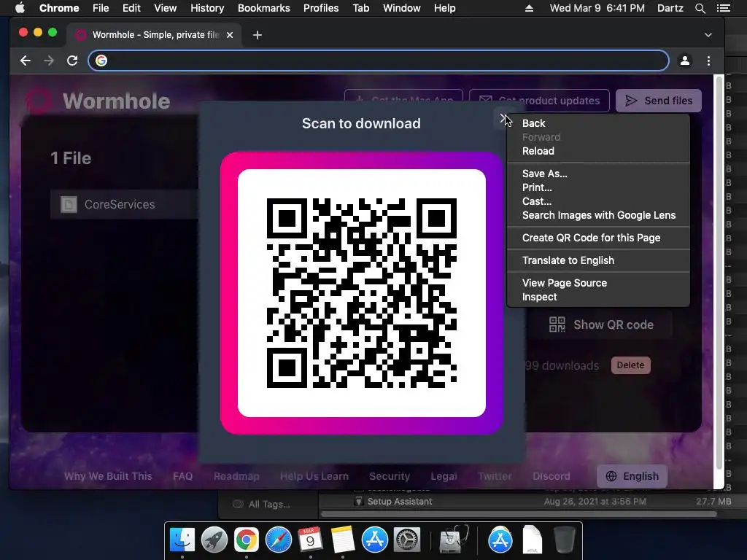
Task: Choose Create QR Code for this Page
Action: coord(598,238)
